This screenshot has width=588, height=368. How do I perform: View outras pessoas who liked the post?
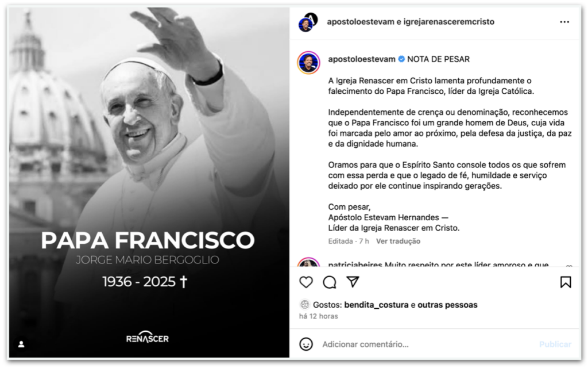click(447, 305)
